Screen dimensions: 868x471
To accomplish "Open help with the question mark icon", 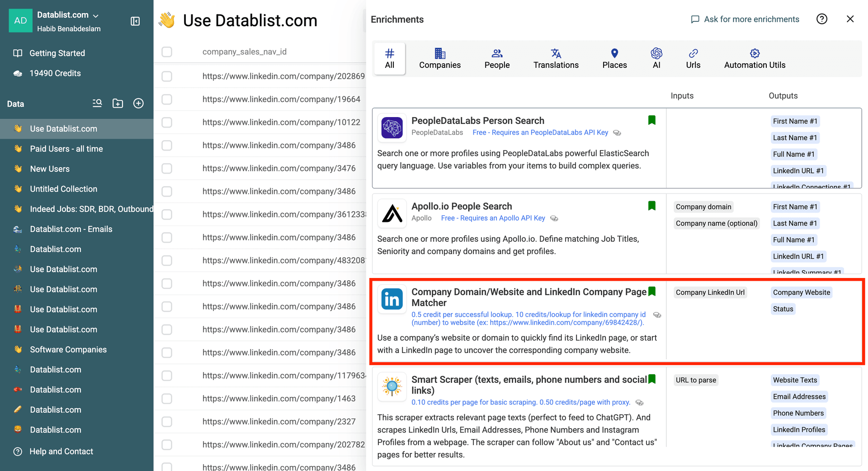I will click(x=822, y=19).
